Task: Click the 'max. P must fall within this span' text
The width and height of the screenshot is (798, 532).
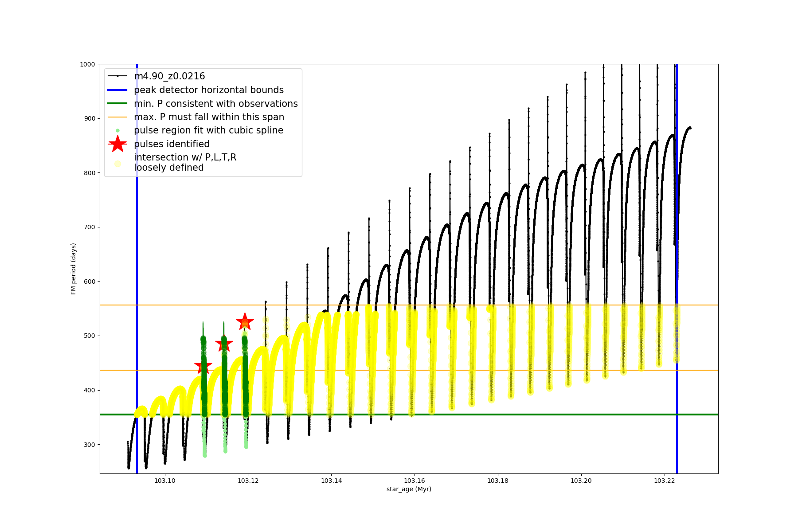Action: (x=209, y=117)
